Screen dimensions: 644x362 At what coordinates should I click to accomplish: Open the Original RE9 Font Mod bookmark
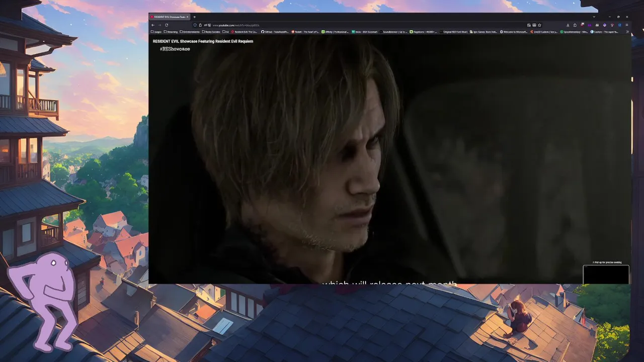click(x=454, y=32)
